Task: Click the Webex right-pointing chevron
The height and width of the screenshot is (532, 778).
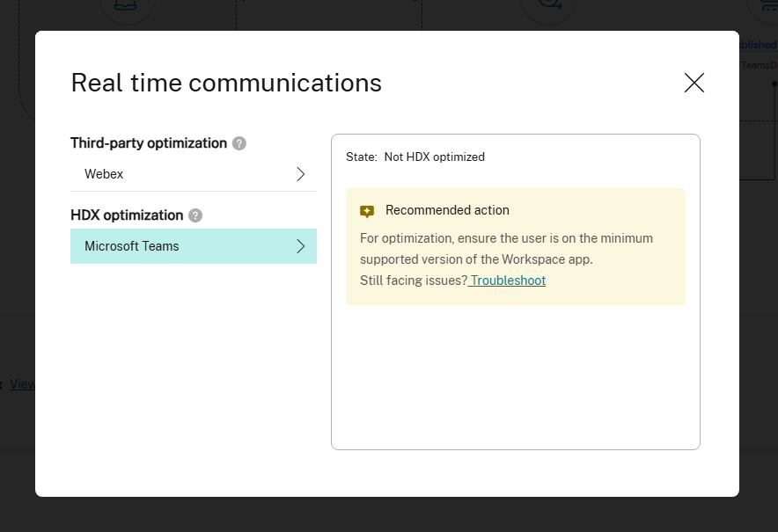Action: 300,174
